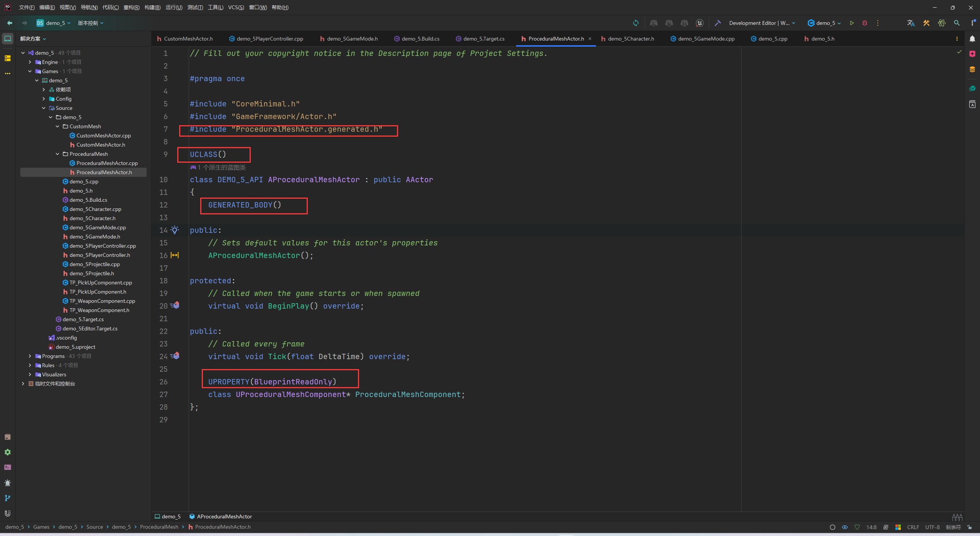Click the lightbulb quick-fix on line 14

[175, 230]
